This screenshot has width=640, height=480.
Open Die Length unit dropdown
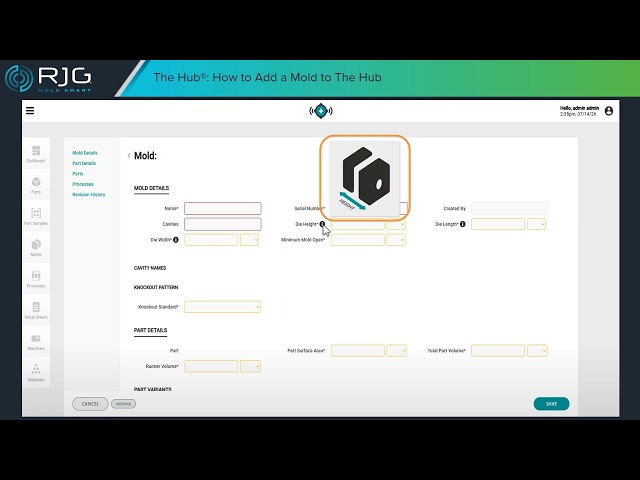click(x=536, y=224)
